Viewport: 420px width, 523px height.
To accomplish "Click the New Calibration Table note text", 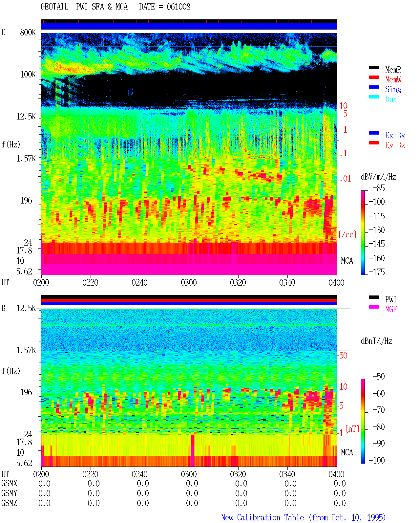I will (303, 517).
